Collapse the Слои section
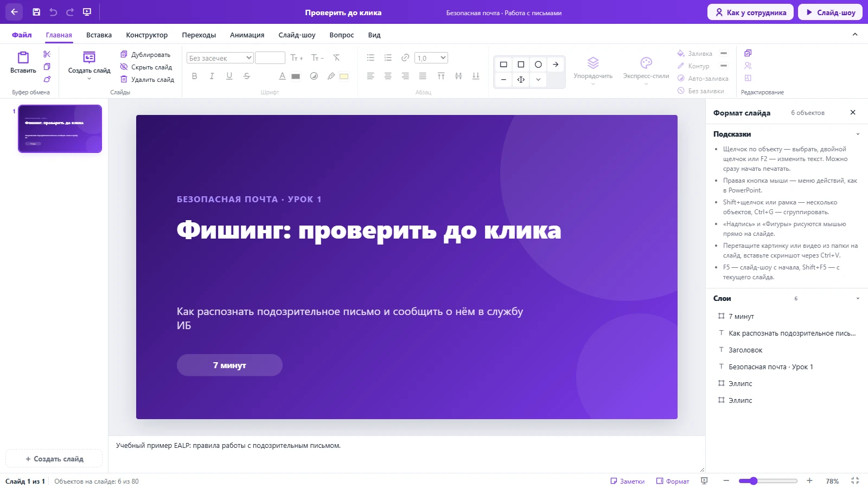The height and width of the screenshot is (488, 868). coord(858,298)
